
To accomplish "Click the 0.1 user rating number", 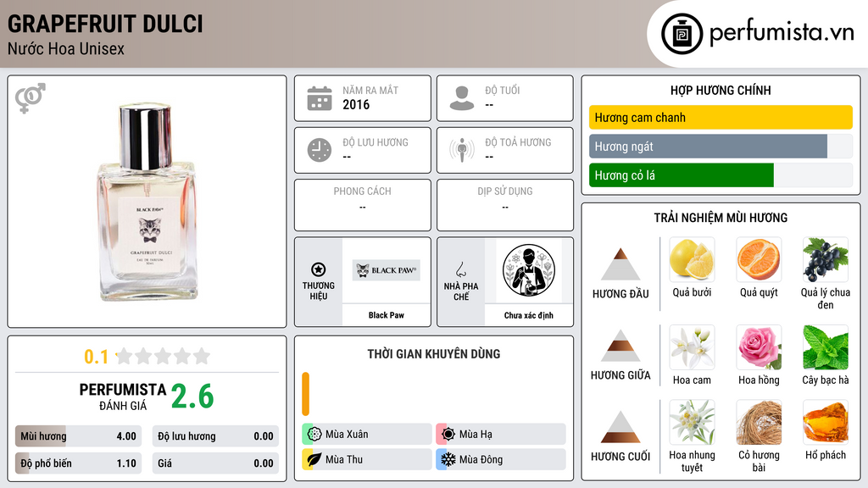I will [x=96, y=357].
